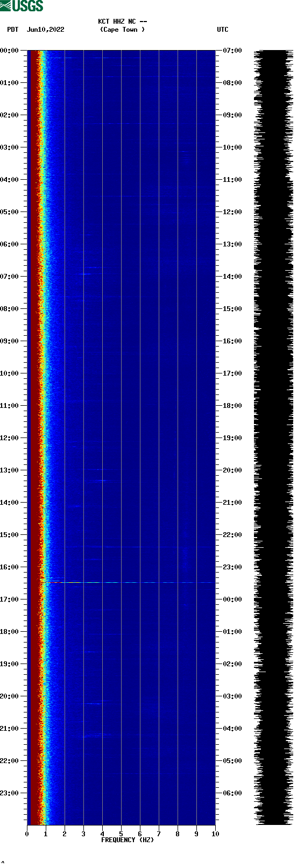
Task: Click the 'UTC' timezone label
Action: coord(223,30)
